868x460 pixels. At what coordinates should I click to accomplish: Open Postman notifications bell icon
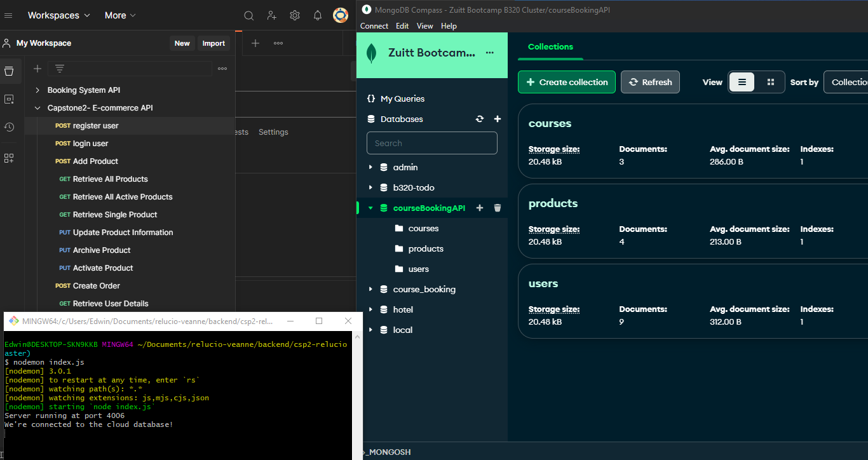click(x=318, y=15)
